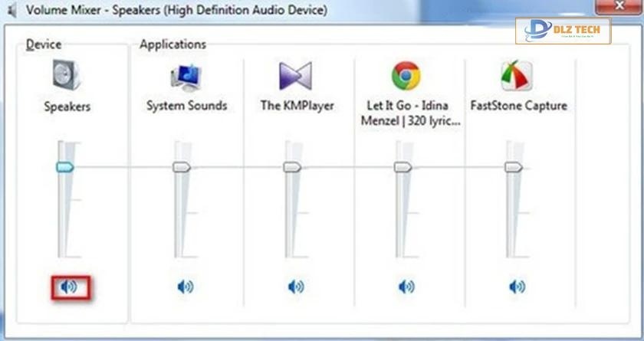Mute FastStone Capture audio
This screenshot has width=644, height=341.
point(517,287)
